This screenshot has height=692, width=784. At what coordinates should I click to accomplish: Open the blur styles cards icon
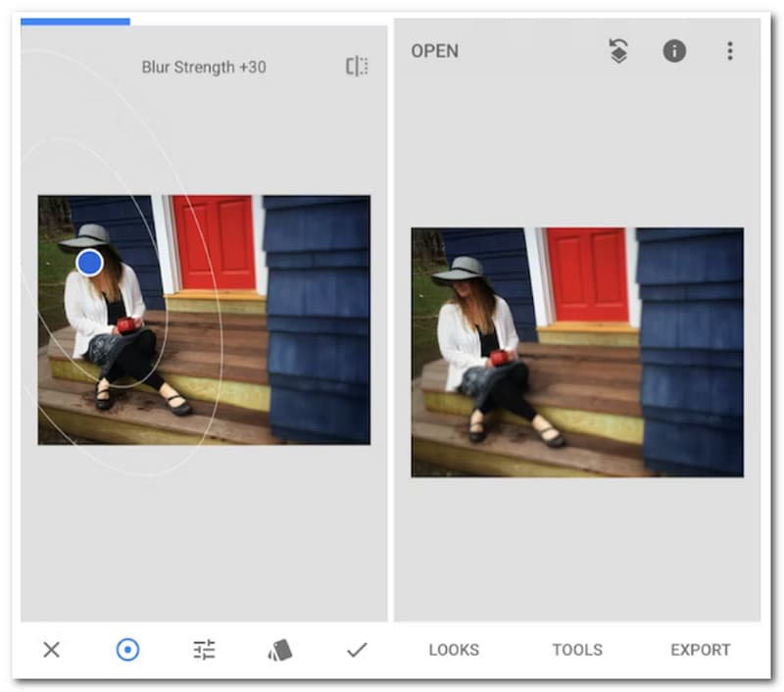point(280,650)
